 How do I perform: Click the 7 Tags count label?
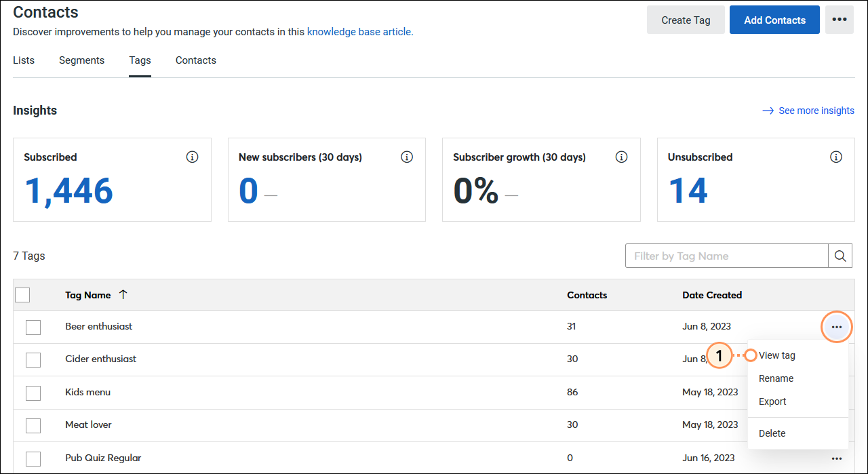tap(29, 256)
